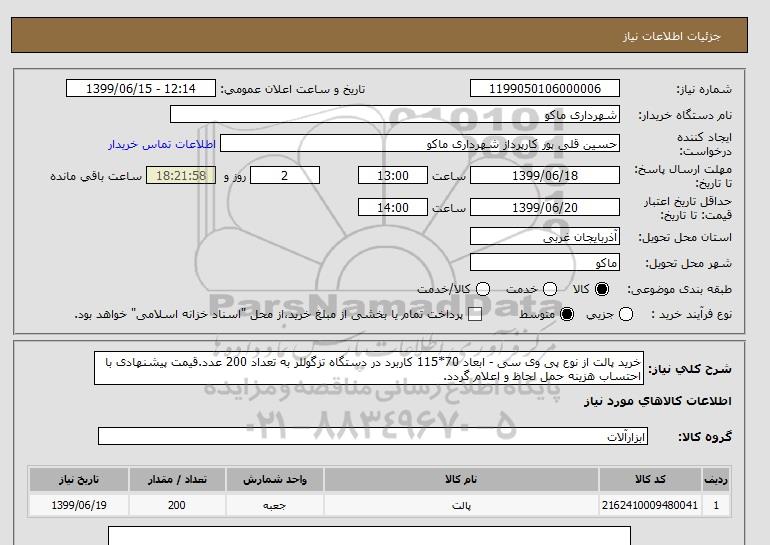Choose the جزیی purchase process option
The height and width of the screenshot is (545, 770).
pos(626,314)
